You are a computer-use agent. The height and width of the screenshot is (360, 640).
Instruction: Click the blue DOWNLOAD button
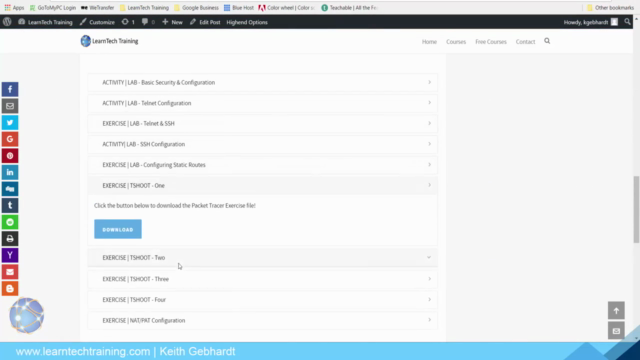(118, 229)
